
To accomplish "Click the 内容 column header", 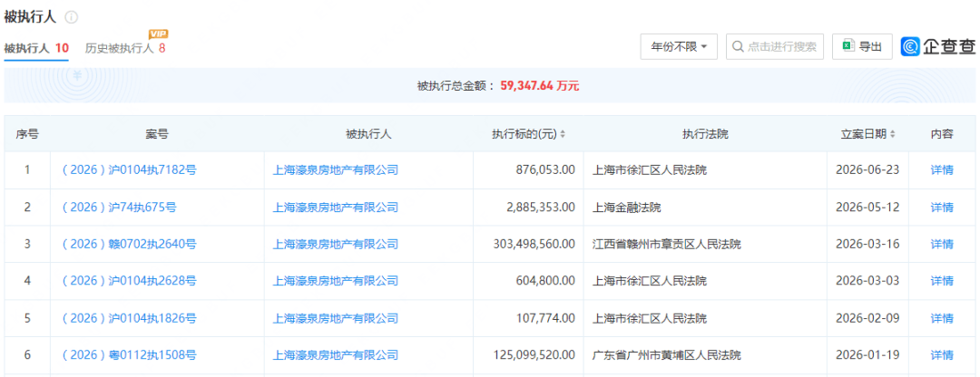I will click(942, 134).
